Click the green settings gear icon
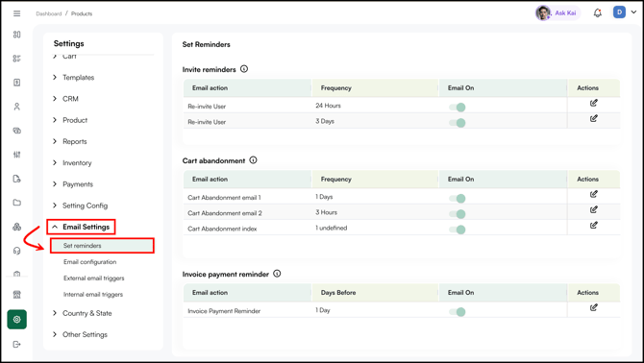 [17, 320]
